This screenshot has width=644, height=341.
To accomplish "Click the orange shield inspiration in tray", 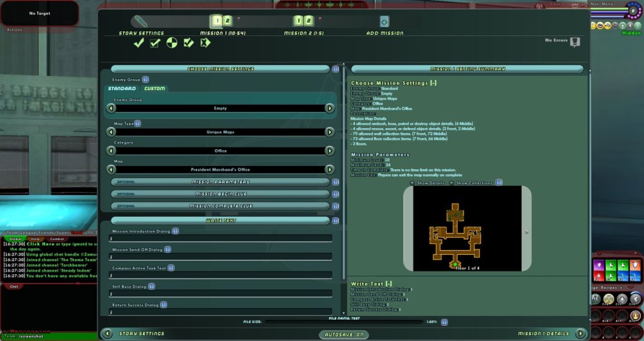I will [x=636, y=265].
